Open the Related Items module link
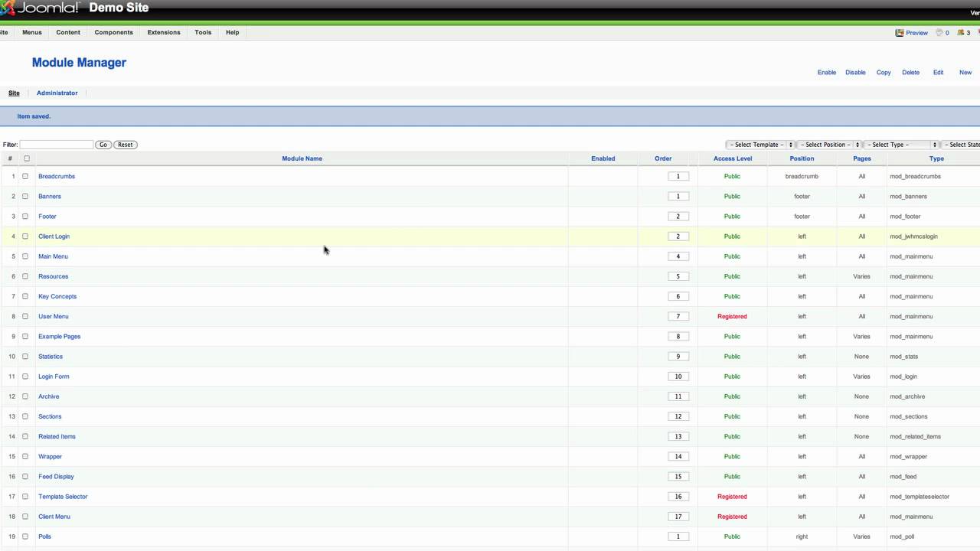Image resolution: width=980 pixels, height=551 pixels. (x=57, y=437)
